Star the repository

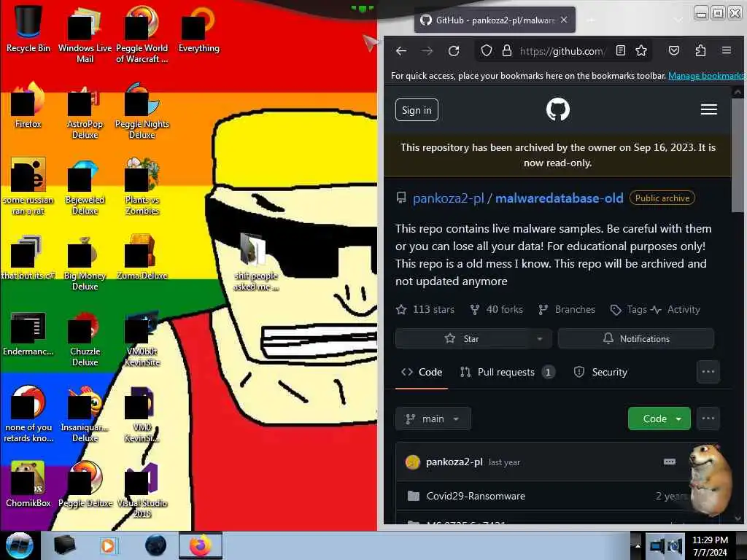(462, 338)
